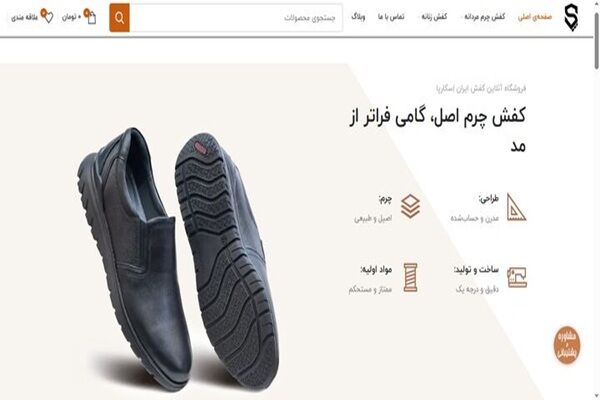Open the کفش چرم مردانه menu
600x400 pixels.
point(484,17)
